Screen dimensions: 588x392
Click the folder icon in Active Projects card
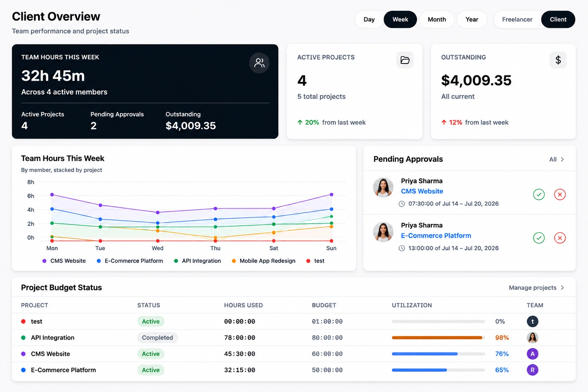[405, 60]
